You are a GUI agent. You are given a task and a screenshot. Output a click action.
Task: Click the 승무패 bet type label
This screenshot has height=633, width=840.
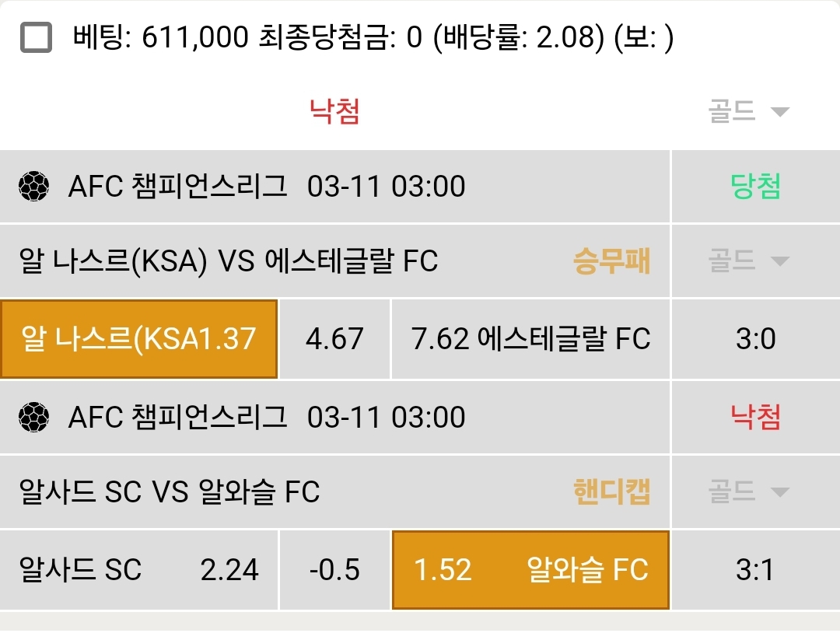click(611, 262)
